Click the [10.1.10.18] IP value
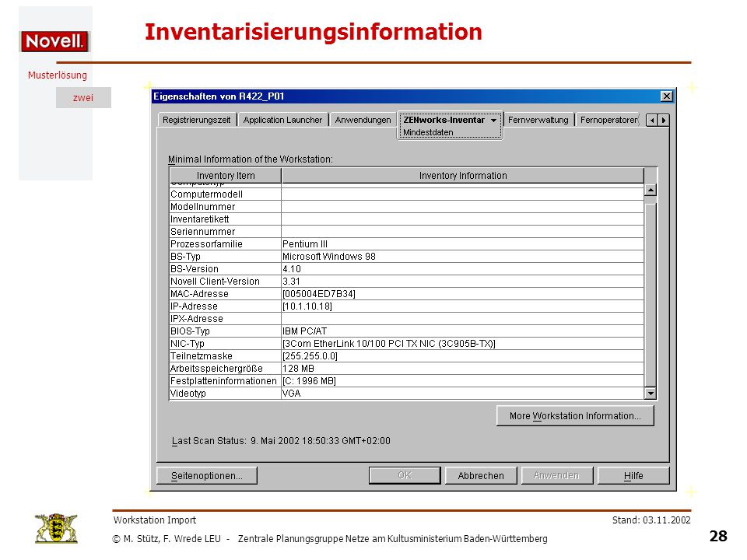 pyautogui.click(x=307, y=306)
